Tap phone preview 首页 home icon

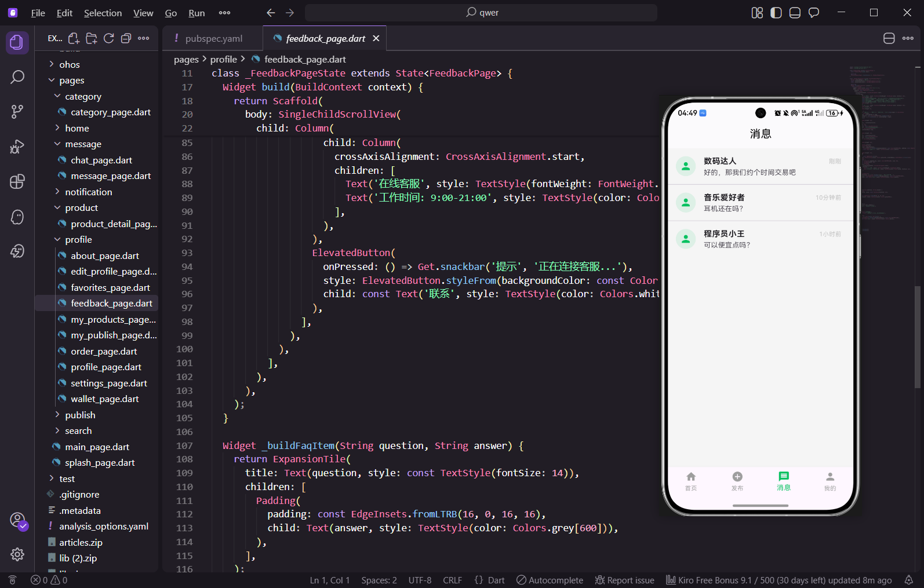pos(691,481)
